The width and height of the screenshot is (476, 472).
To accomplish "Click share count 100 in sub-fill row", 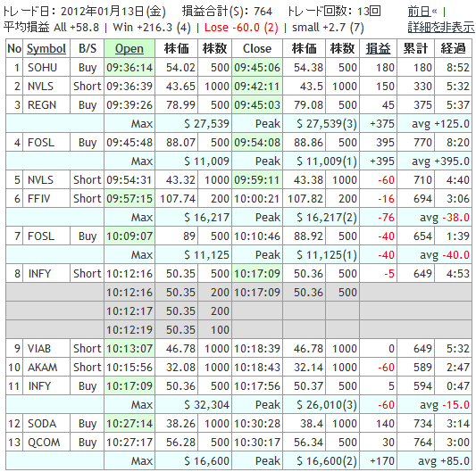I will 214,330.
